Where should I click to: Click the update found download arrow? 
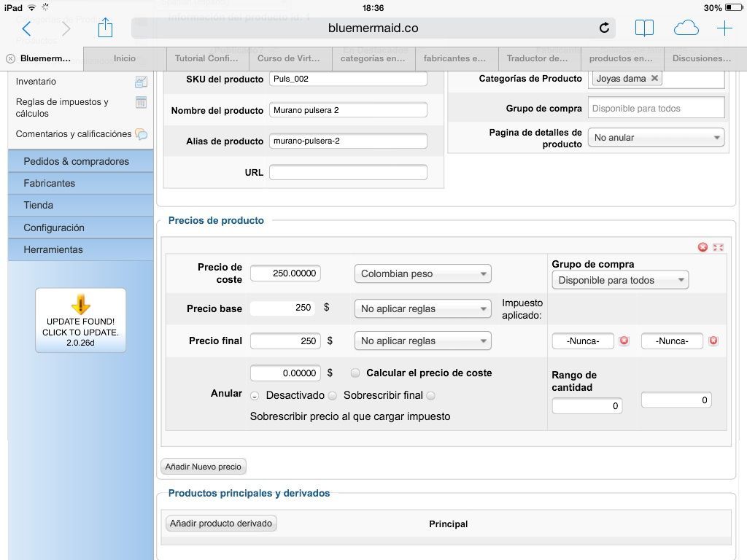80,304
